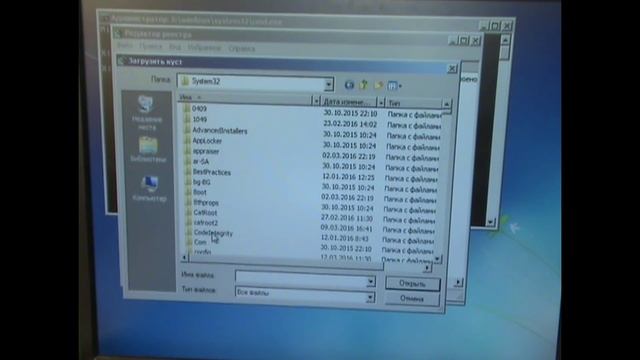This screenshot has height=360, width=640.
Task: Expand the Имя файла dropdown arrow
Action: (x=370, y=281)
